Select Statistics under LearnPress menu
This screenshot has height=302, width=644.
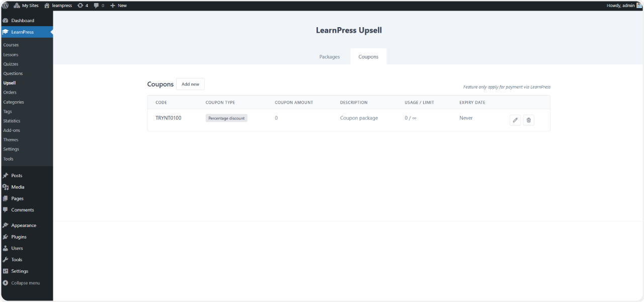(11, 121)
